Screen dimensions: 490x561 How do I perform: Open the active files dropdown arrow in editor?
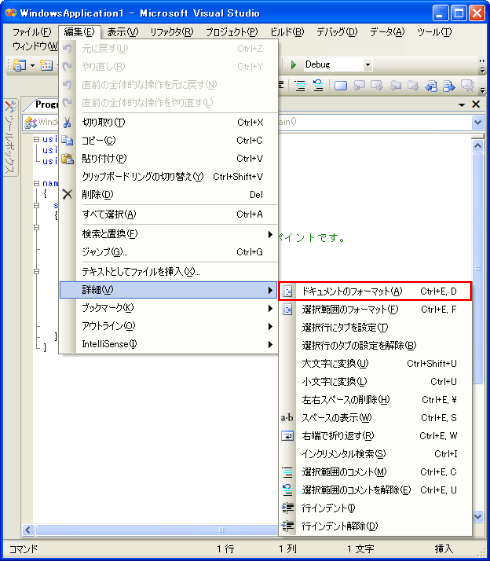462,104
